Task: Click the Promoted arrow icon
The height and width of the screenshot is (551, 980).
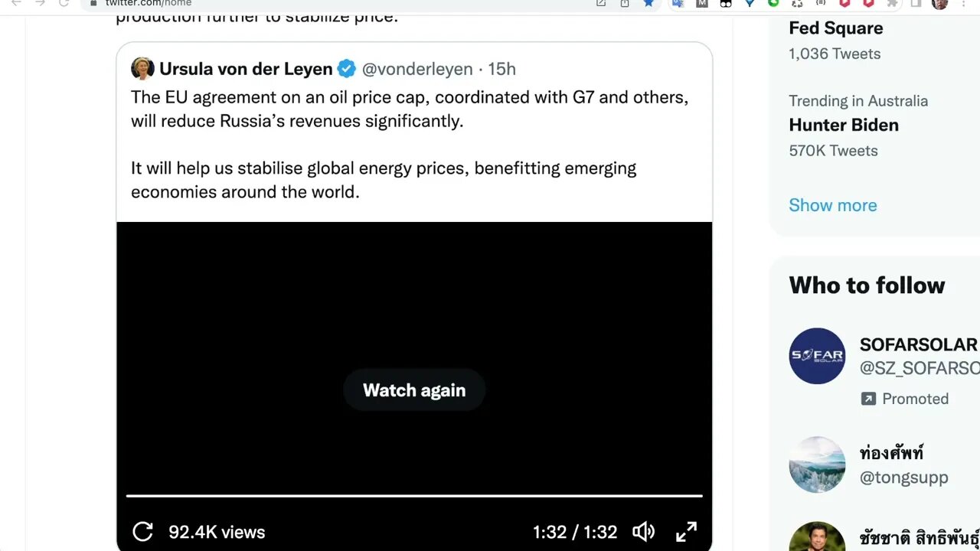Action: click(x=868, y=399)
